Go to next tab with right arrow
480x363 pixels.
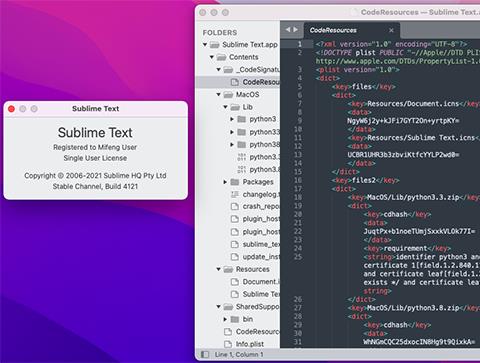coord(295,30)
